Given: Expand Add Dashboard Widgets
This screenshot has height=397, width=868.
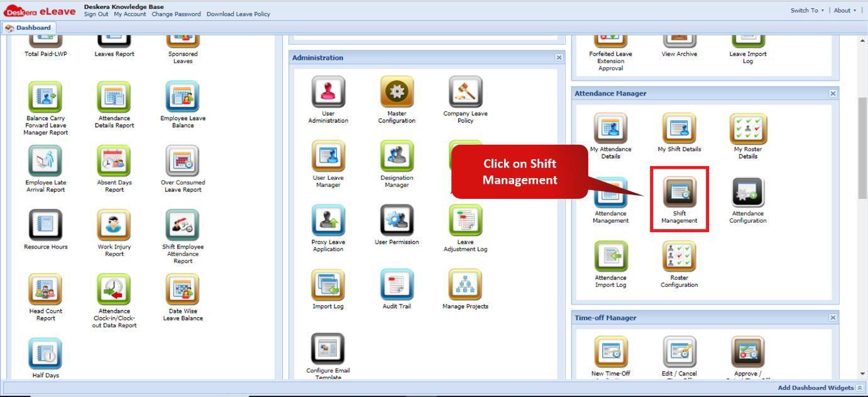Looking at the screenshot, I should (x=815, y=388).
